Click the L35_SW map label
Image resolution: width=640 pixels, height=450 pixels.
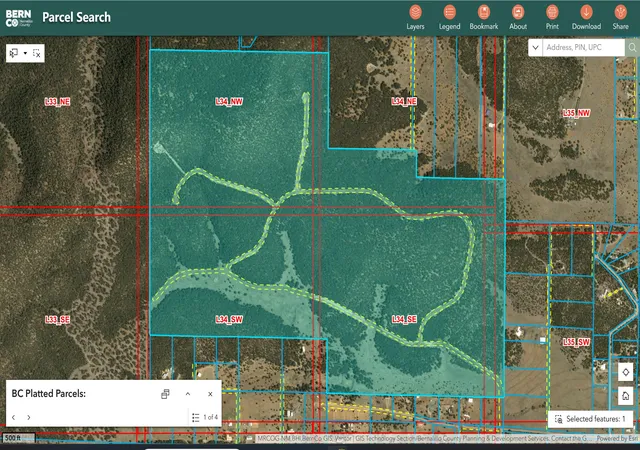coord(576,342)
